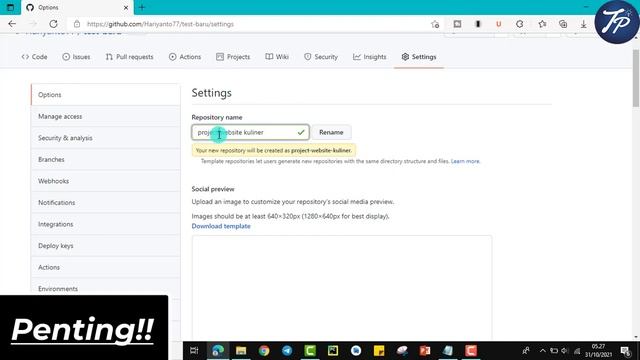Open Environments settings

point(105,289)
